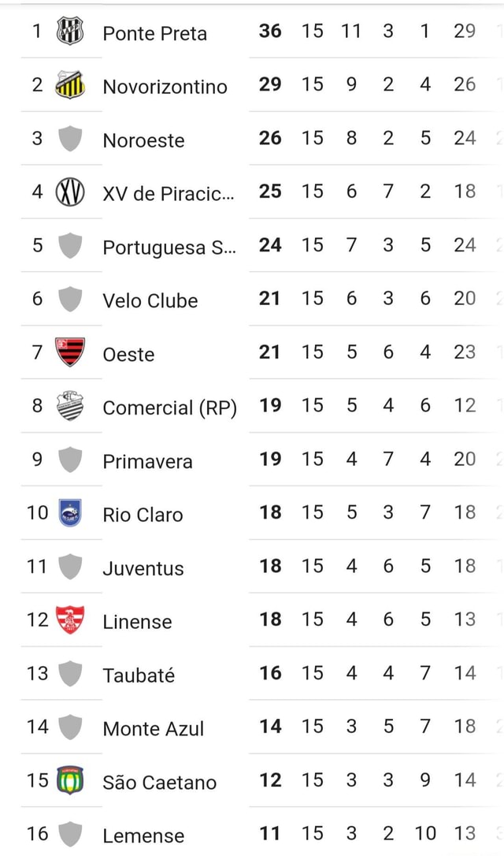Select the Rio Claro club badge
The image size is (504, 856).
click(x=69, y=514)
